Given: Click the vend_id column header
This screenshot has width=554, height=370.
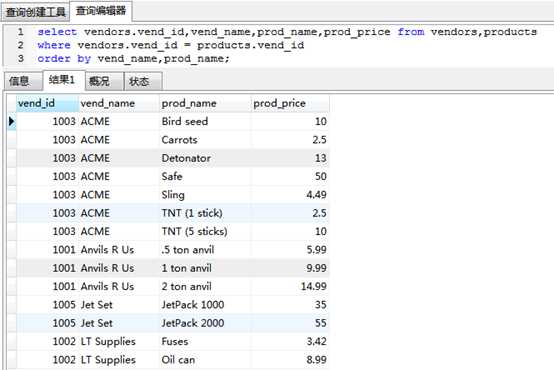Looking at the screenshot, I should tap(47, 103).
